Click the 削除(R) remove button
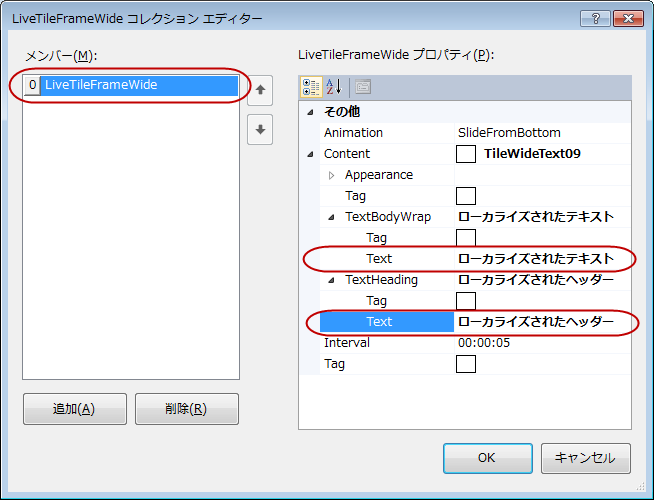This screenshot has width=654, height=500. (x=187, y=409)
